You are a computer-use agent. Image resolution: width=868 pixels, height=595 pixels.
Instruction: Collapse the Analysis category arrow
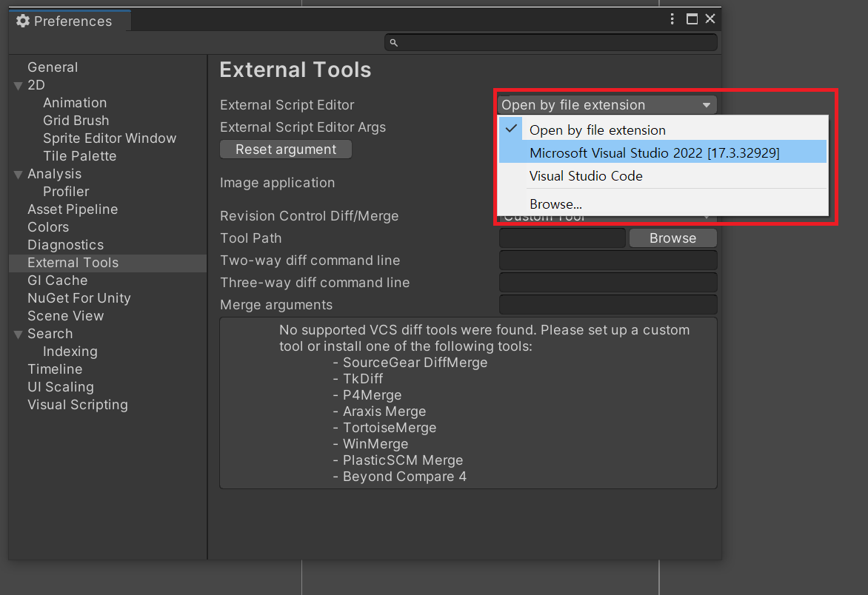[x=19, y=175]
